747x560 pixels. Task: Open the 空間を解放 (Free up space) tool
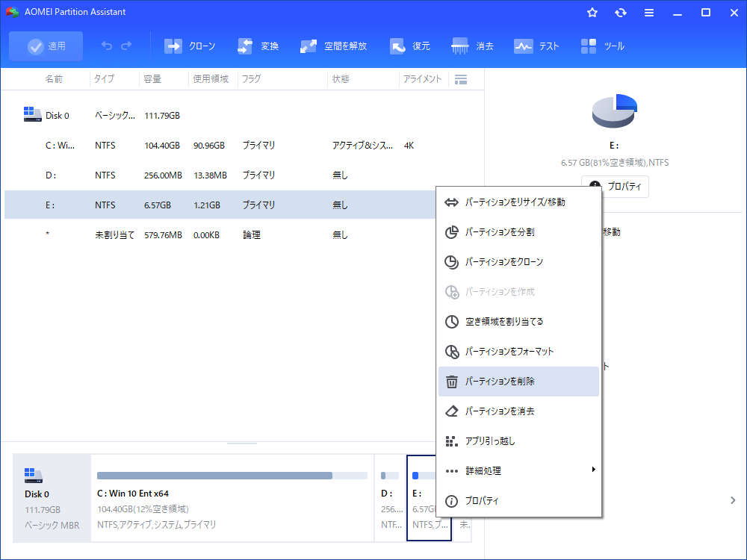(x=333, y=46)
